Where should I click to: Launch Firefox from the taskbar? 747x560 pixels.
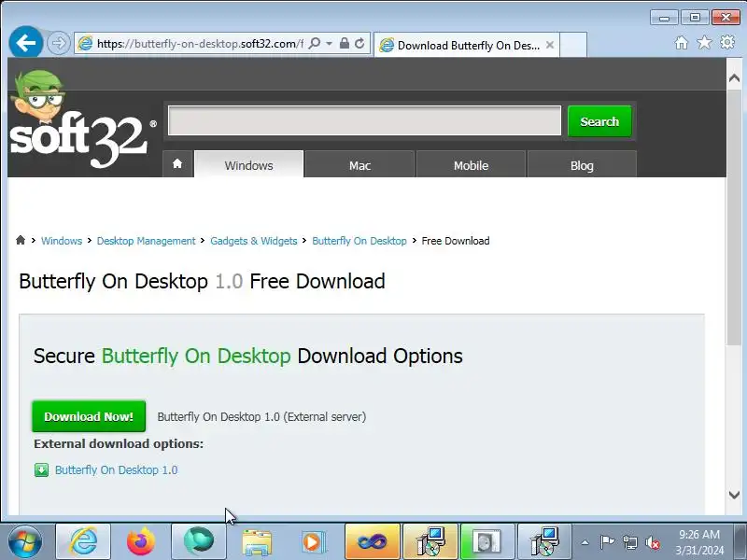point(141,541)
